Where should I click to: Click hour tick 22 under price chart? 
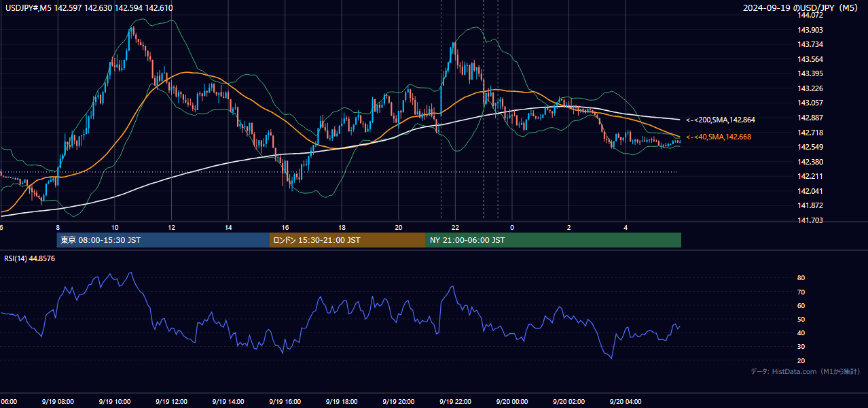click(x=456, y=228)
